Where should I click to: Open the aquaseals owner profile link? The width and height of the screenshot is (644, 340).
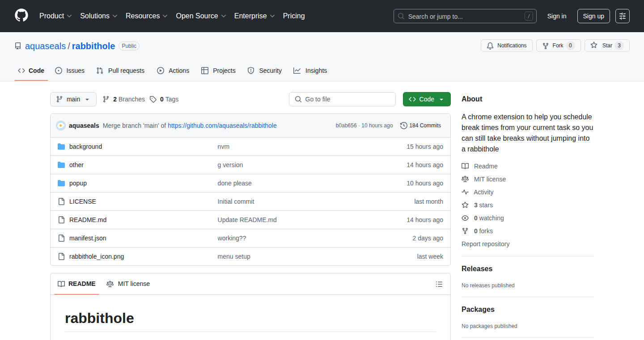point(46,46)
